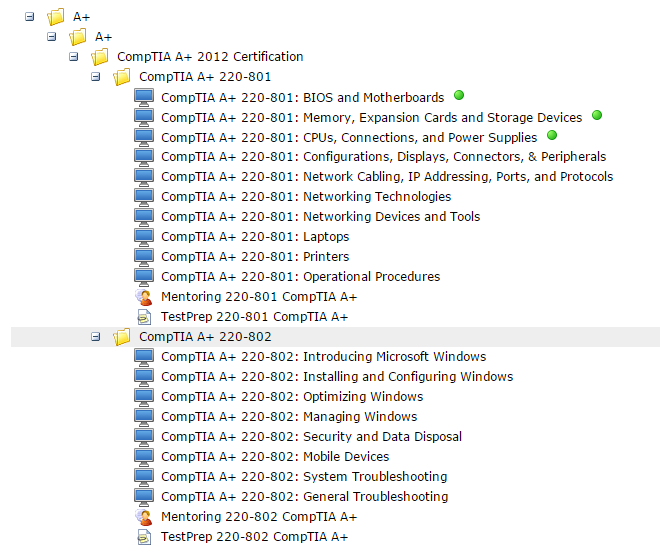Click the folder icon beside CompTIA A+ 220-801

[x=122, y=77]
